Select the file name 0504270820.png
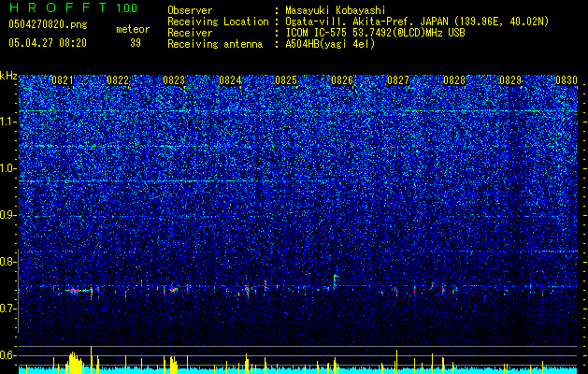 [x=48, y=25]
